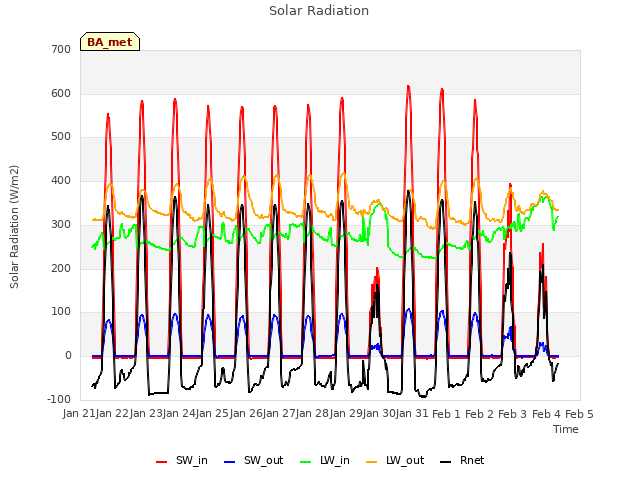Click the Jan 21 x-axis tick label

(x=80, y=413)
